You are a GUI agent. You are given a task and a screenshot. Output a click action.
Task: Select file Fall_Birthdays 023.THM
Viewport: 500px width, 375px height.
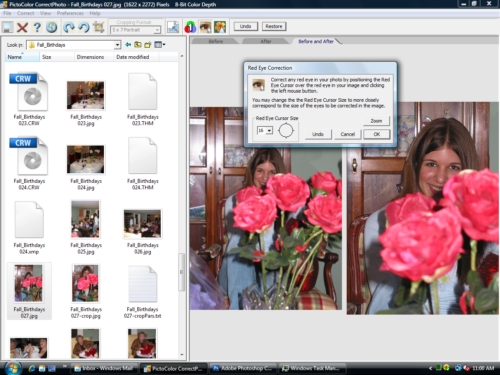[x=142, y=99]
